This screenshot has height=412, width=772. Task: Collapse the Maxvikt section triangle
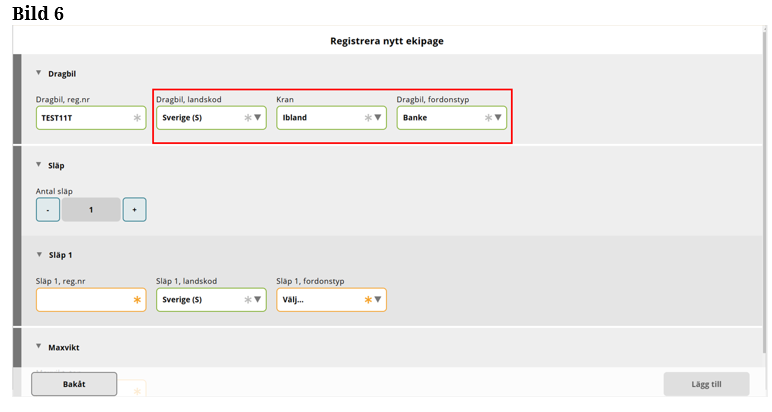point(38,347)
